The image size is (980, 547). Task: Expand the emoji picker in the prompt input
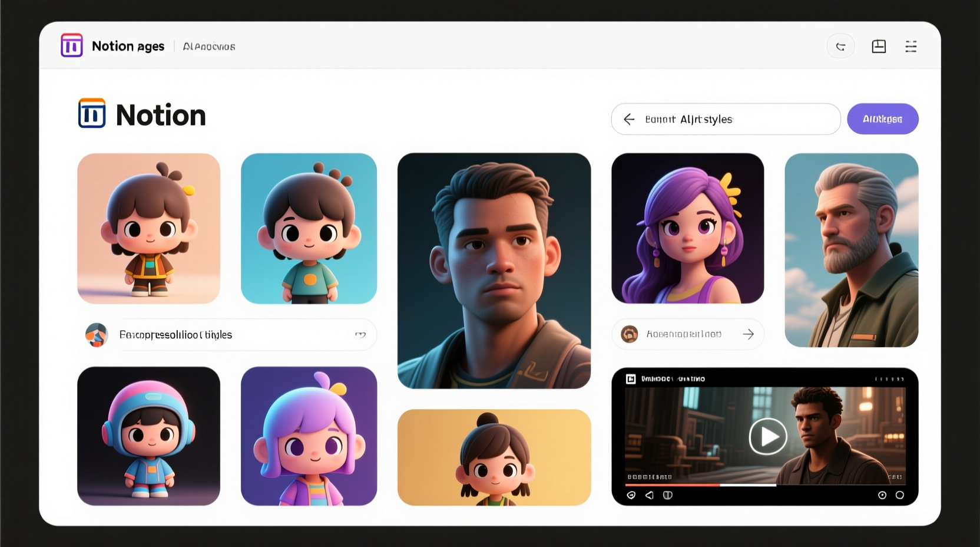360,334
